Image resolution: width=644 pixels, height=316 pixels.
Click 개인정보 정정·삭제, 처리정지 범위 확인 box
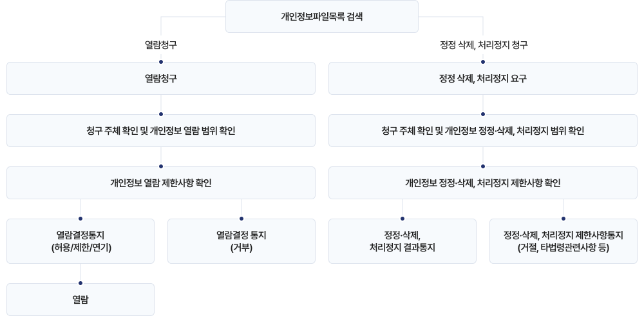tap(483, 130)
